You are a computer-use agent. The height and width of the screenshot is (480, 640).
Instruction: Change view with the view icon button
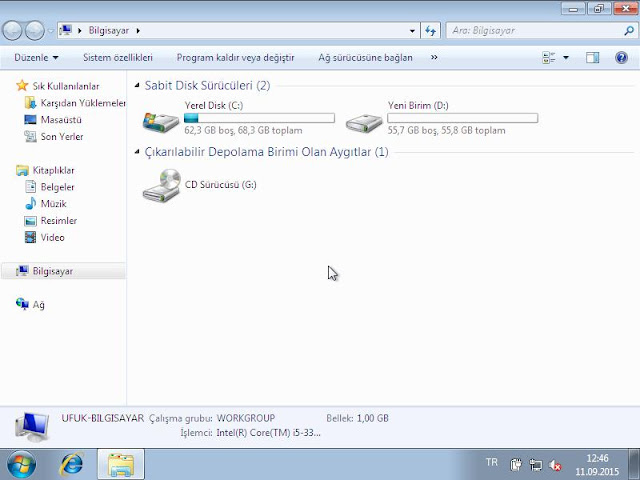tap(549, 58)
